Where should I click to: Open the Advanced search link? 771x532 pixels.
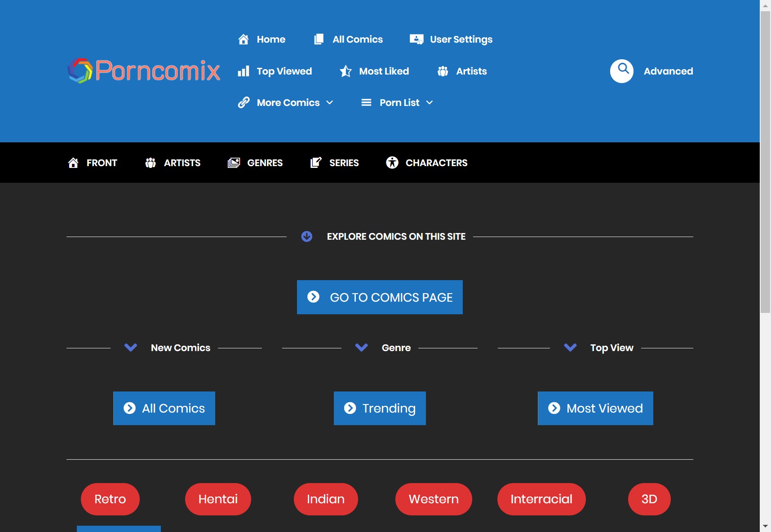pyautogui.click(x=668, y=71)
